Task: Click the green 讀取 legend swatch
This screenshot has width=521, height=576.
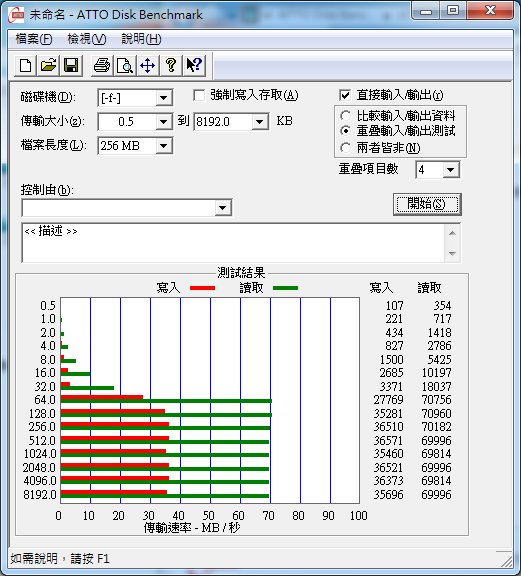Action: (x=285, y=288)
